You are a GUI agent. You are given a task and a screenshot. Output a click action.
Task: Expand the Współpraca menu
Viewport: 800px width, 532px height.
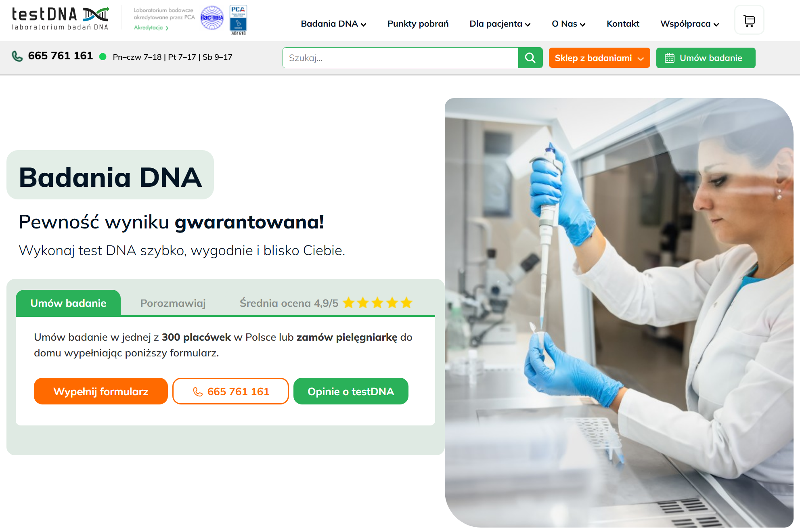pyautogui.click(x=689, y=24)
